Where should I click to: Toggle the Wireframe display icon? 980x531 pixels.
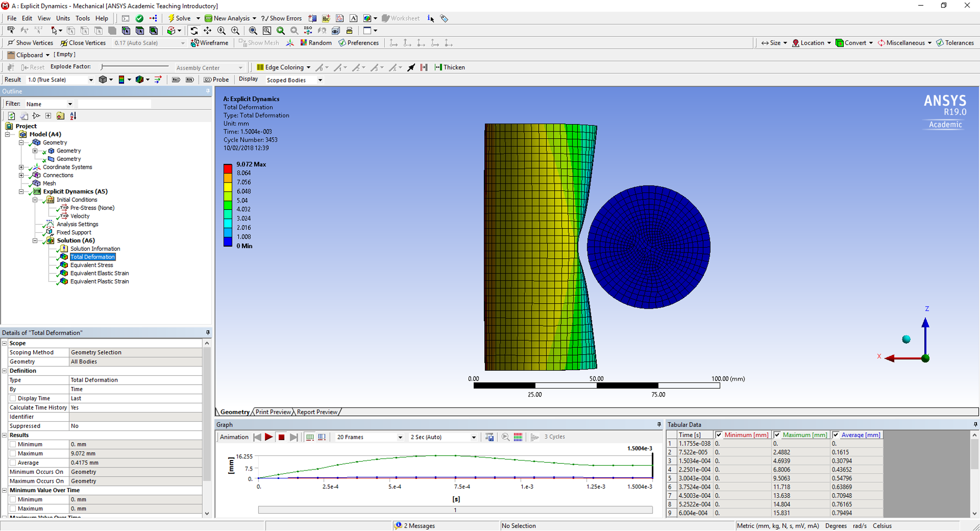195,43
